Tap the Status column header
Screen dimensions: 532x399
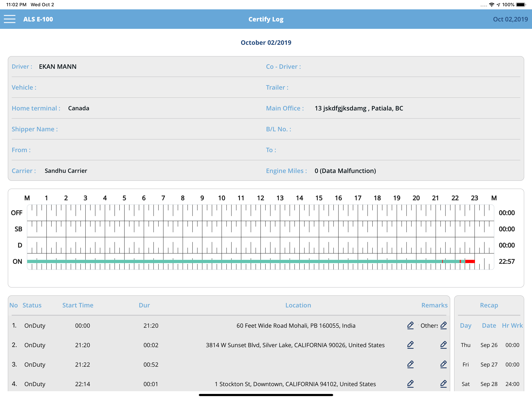(32, 305)
